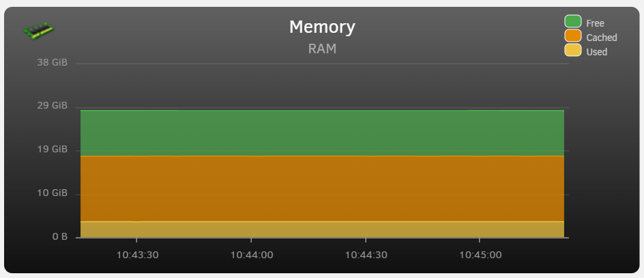The width and height of the screenshot is (644, 278).
Task: Toggle the green Free legend swatch
Action: pos(572,21)
